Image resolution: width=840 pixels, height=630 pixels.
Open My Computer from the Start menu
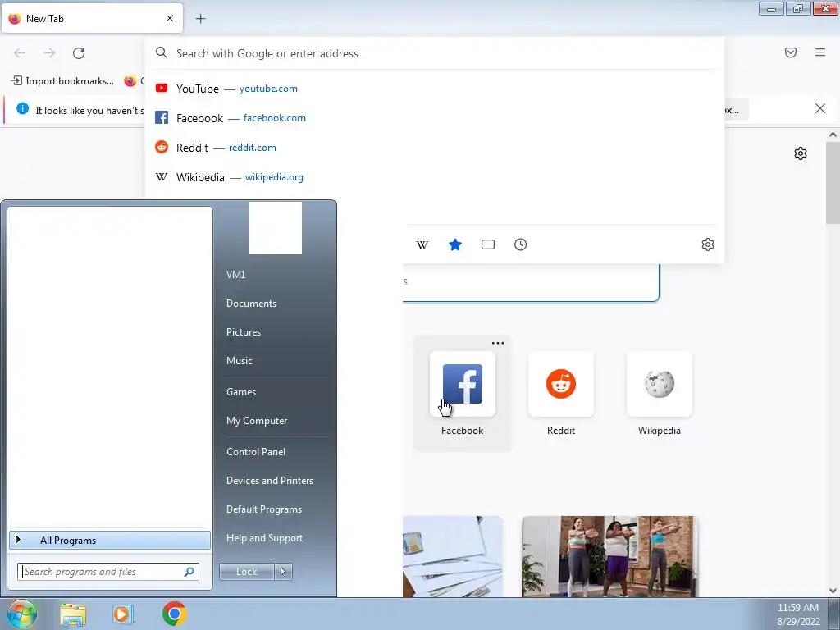click(x=257, y=421)
